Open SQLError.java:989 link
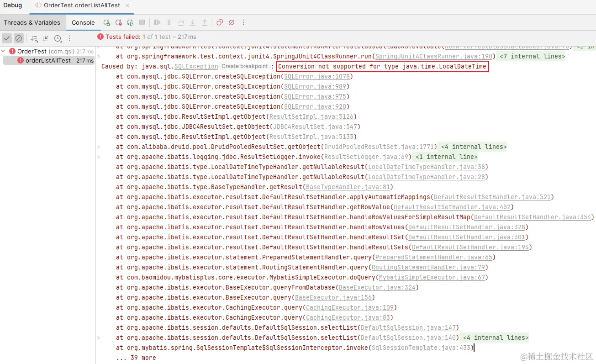The width and height of the screenshot is (596, 364). click(315, 86)
